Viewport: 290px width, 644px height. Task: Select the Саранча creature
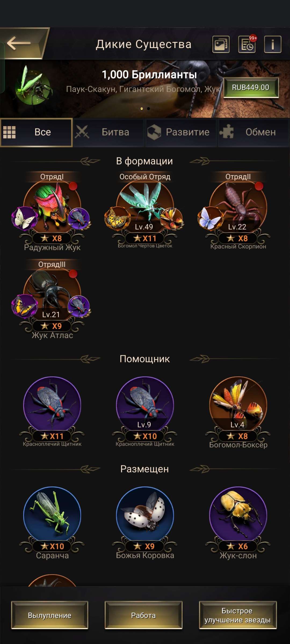pos(52,522)
